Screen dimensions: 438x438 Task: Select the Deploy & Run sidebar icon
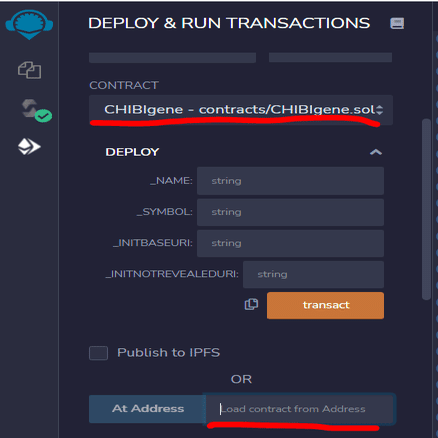click(29, 147)
